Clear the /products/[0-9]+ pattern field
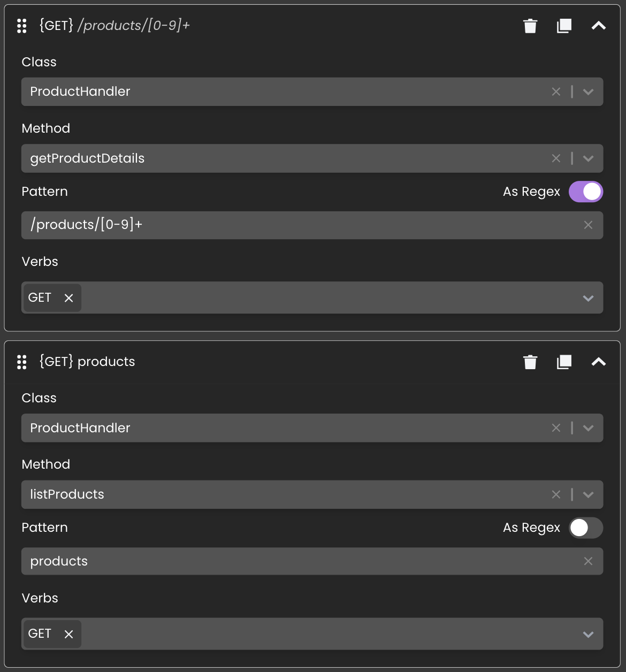This screenshot has height=672, width=626. click(x=588, y=225)
